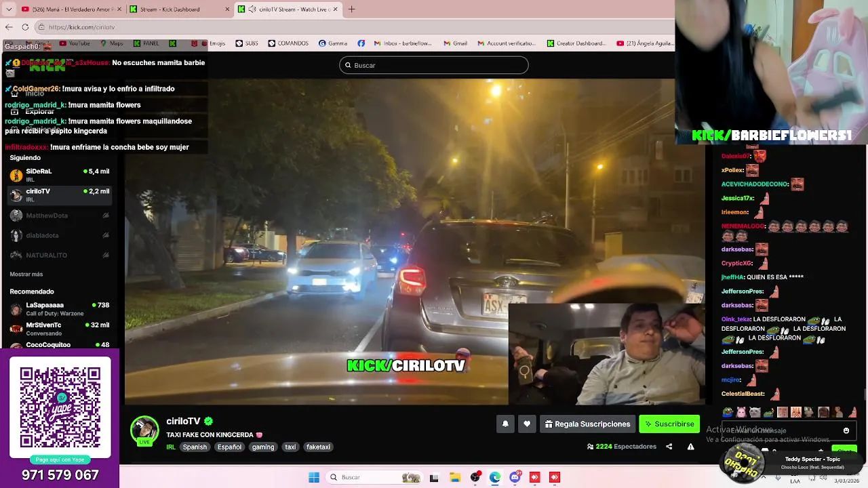Click the browser address bar URL

pos(81,27)
